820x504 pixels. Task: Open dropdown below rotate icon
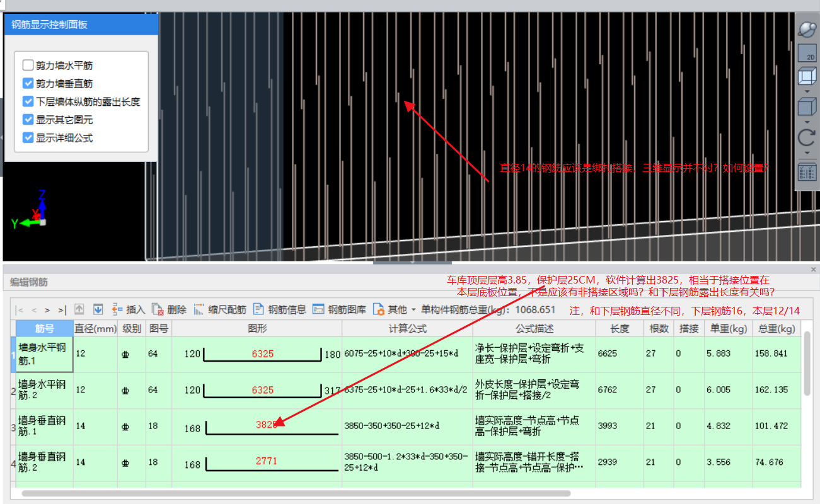807,152
